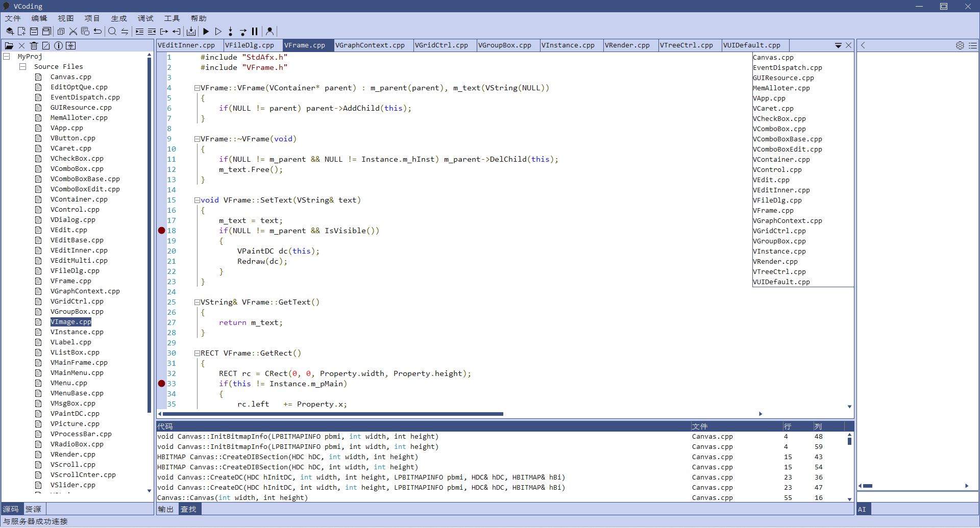Remove the breakpoint on line 33

click(162, 384)
